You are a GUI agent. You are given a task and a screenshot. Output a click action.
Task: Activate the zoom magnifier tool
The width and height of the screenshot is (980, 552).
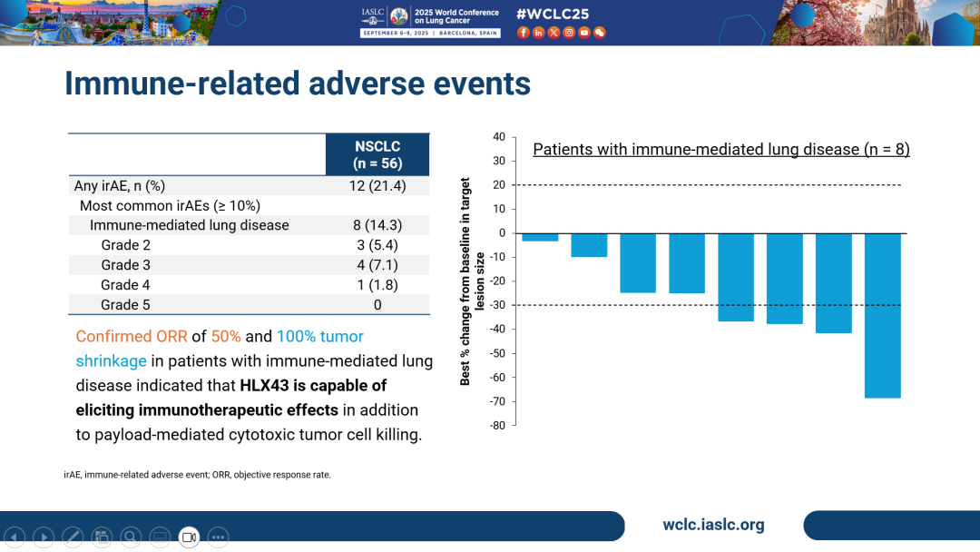click(x=131, y=537)
